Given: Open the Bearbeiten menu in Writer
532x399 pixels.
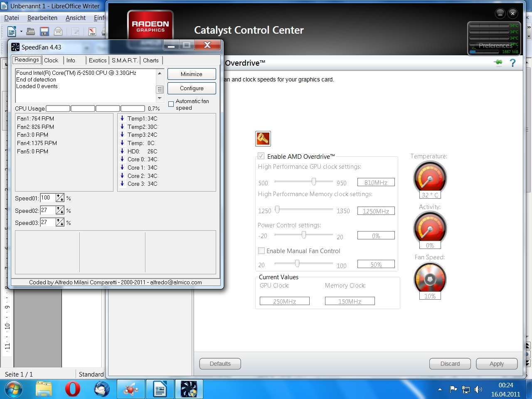Looking at the screenshot, I should point(42,18).
